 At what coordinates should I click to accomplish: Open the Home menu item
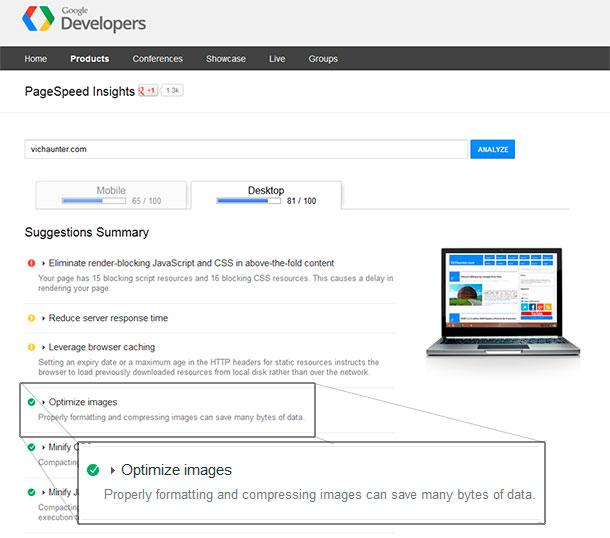click(x=36, y=59)
